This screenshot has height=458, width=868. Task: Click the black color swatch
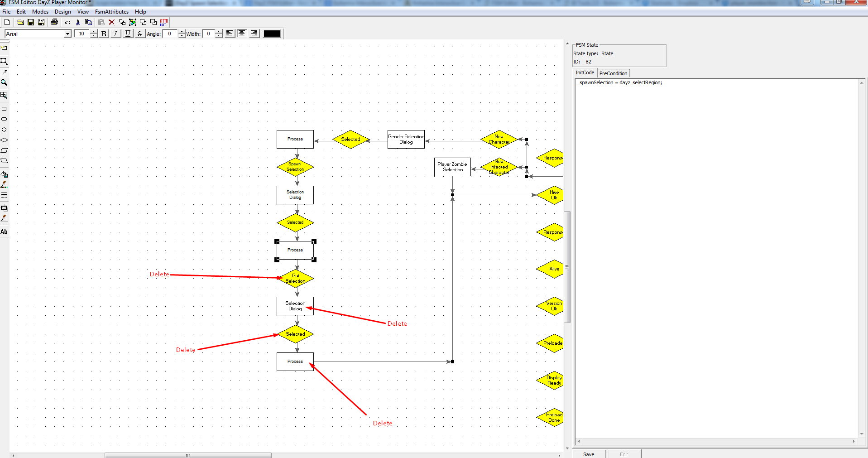[272, 34]
